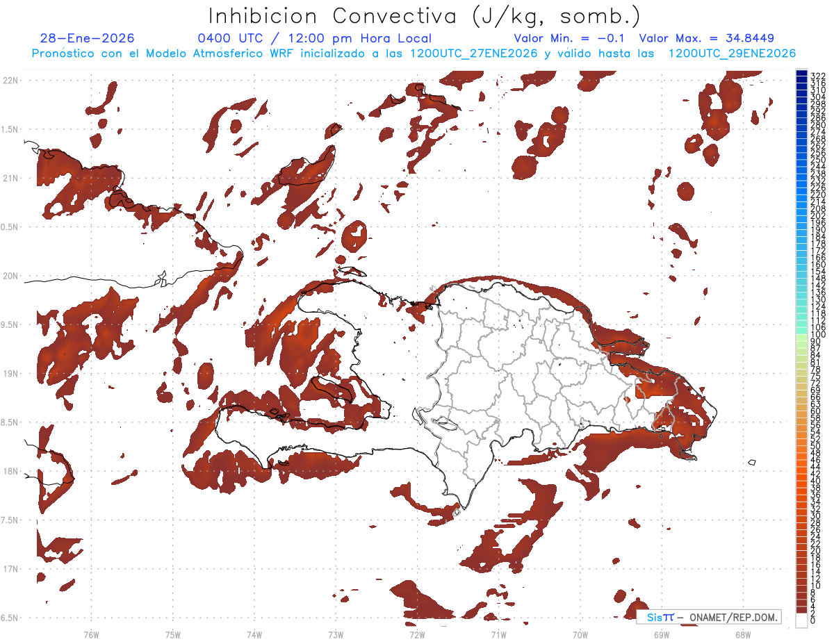Click the '21N' latitude label

(x=10, y=179)
